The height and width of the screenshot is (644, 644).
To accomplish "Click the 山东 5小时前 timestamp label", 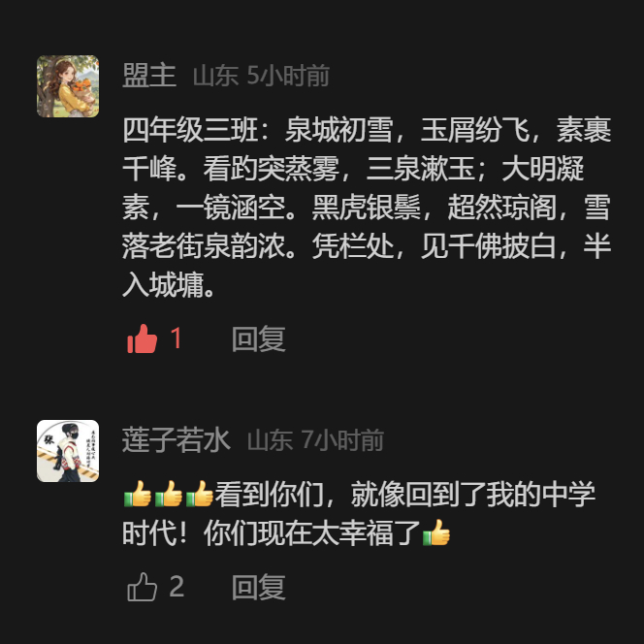I will [x=261, y=76].
